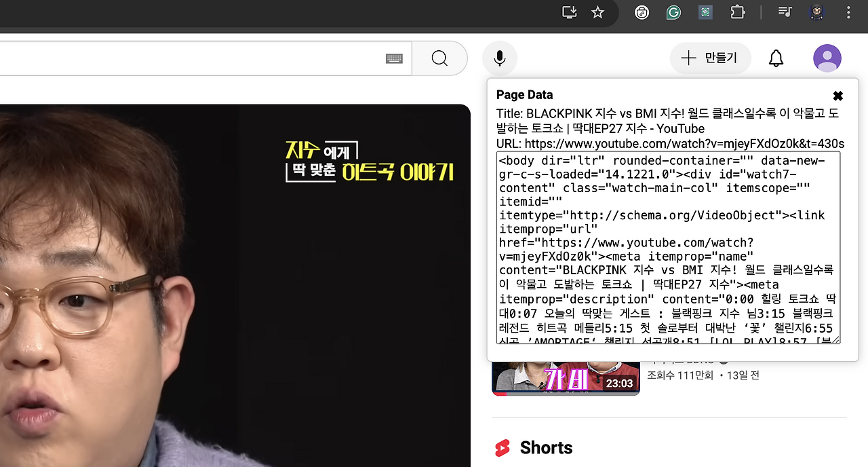Click the URL line in Page Data
The height and width of the screenshot is (467, 868).
670,144
